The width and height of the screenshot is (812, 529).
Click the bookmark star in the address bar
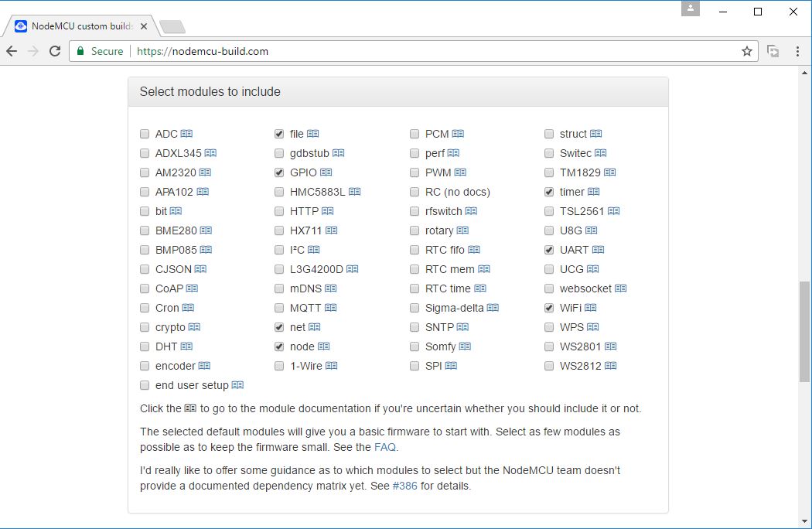point(746,51)
